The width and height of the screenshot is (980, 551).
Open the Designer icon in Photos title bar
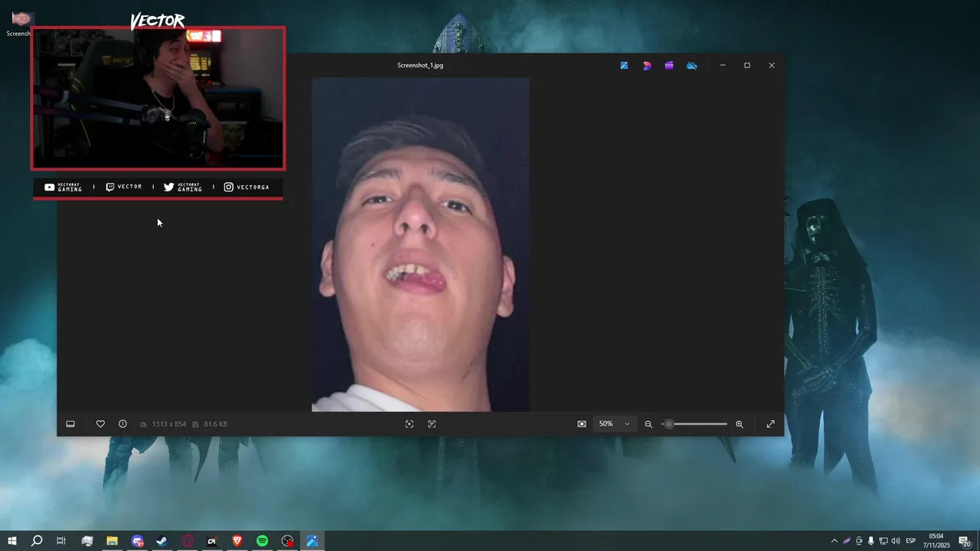pyautogui.click(x=647, y=66)
